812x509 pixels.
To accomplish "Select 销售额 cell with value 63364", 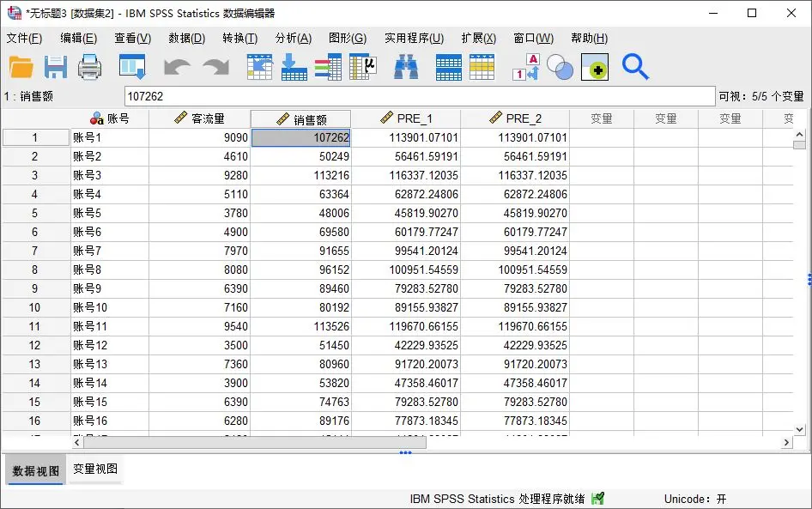I will (301, 194).
